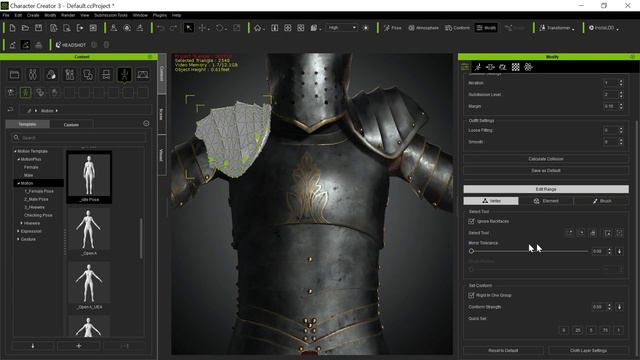Collapse the Motion Template tree node
This screenshot has height=360, width=640.
click(x=16, y=151)
